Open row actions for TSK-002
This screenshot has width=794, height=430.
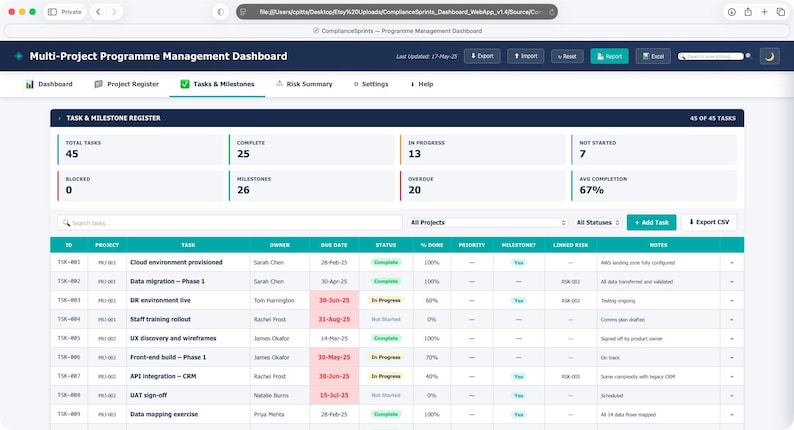732,282
